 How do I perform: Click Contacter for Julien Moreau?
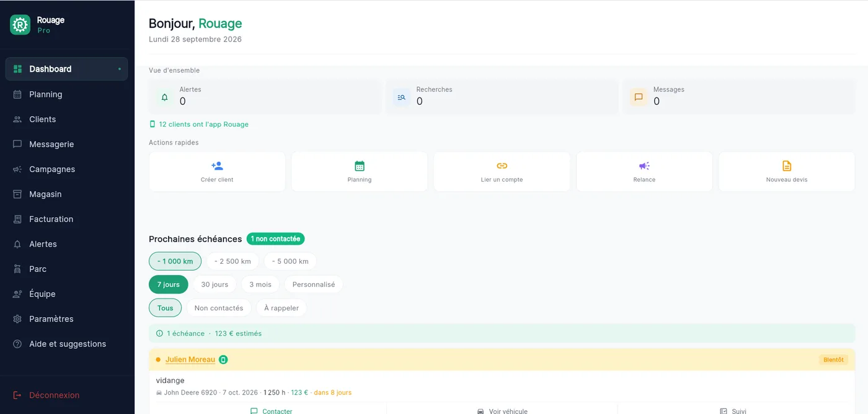pos(271,411)
